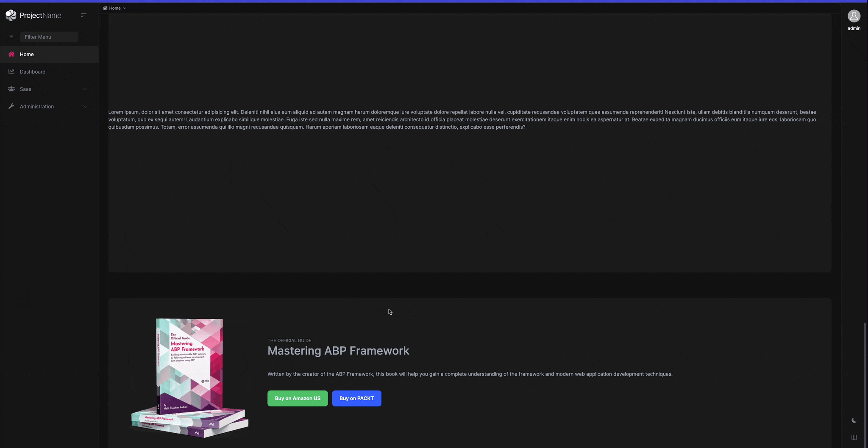Viewport: 868px width, 448px height.
Task: Select the Administration menu item
Action: [49, 106]
